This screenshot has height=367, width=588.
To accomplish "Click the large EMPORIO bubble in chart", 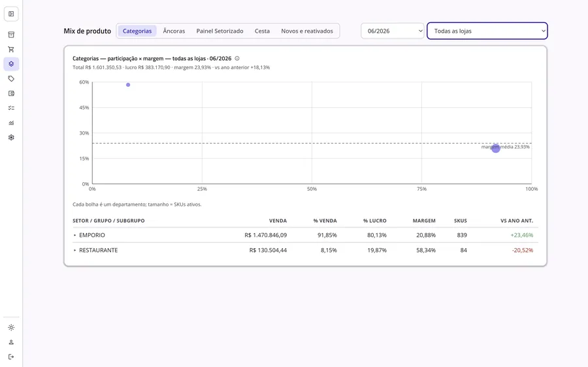I will (x=496, y=148).
